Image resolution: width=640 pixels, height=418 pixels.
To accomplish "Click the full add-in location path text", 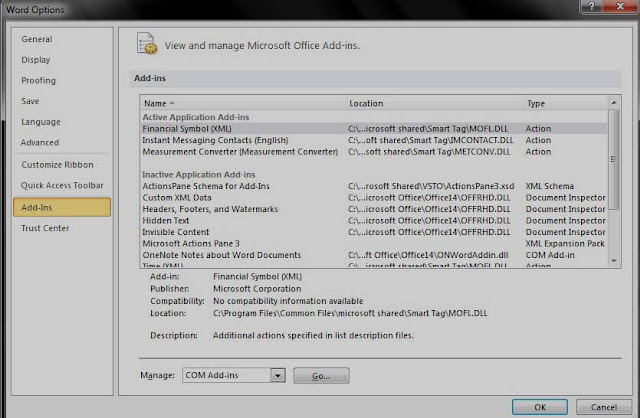I will tap(350, 313).
